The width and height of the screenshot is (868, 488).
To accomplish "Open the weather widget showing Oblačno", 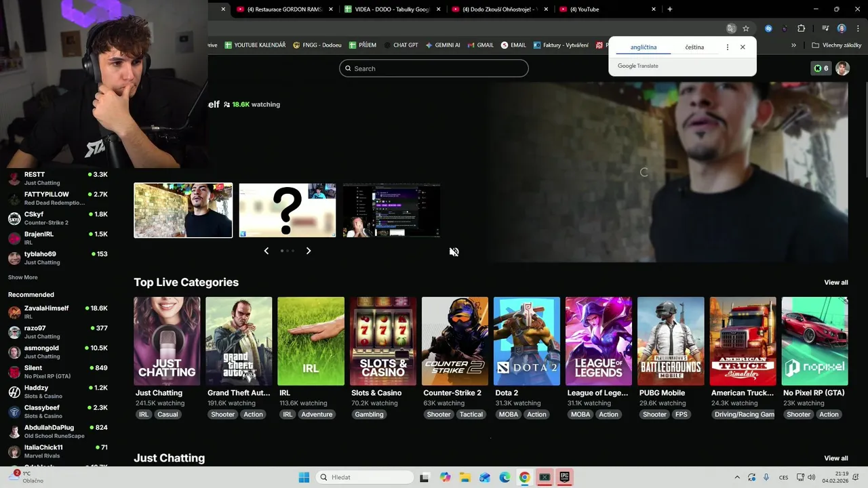I will click(27, 477).
